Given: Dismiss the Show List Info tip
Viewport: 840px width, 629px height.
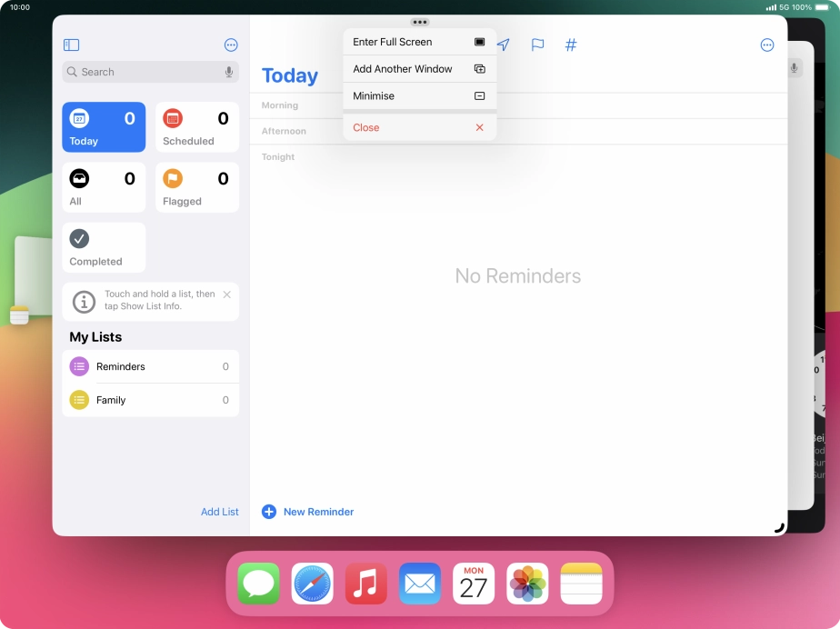Looking at the screenshot, I should (x=227, y=295).
